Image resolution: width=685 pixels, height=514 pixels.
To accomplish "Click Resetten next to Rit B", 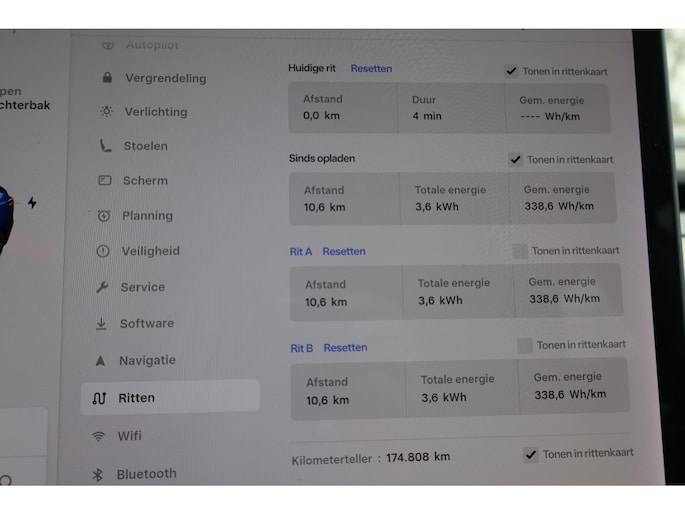I will pos(345,348).
